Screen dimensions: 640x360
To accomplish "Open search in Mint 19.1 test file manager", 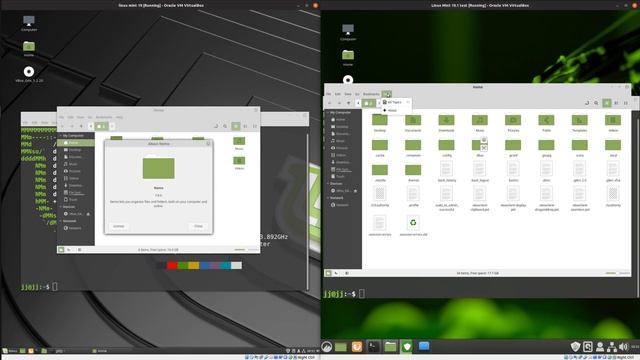I will 596,103.
